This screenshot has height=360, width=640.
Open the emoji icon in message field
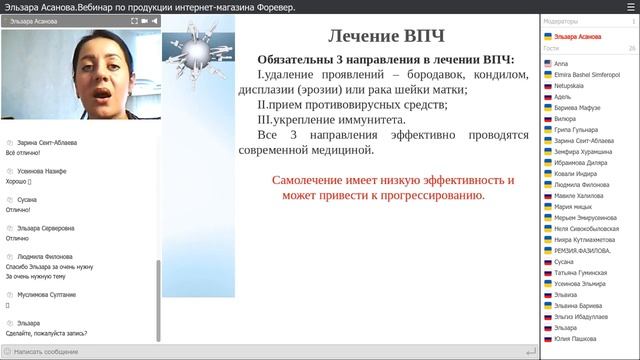(7, 351)
